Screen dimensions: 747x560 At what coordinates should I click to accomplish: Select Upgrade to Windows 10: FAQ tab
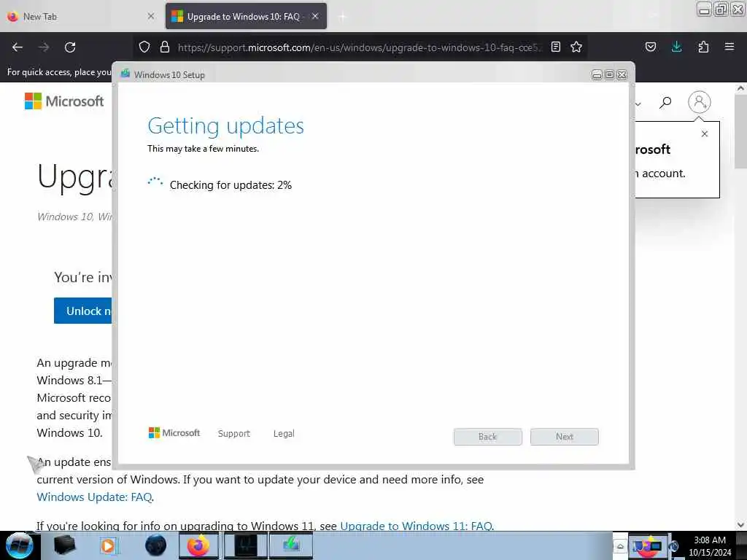tap(243, 16)
